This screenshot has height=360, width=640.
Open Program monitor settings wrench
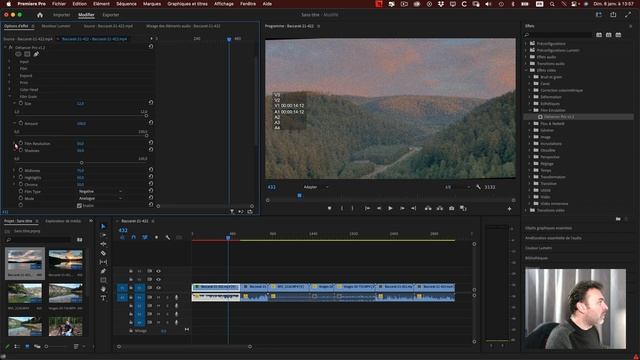coord(478,187)
